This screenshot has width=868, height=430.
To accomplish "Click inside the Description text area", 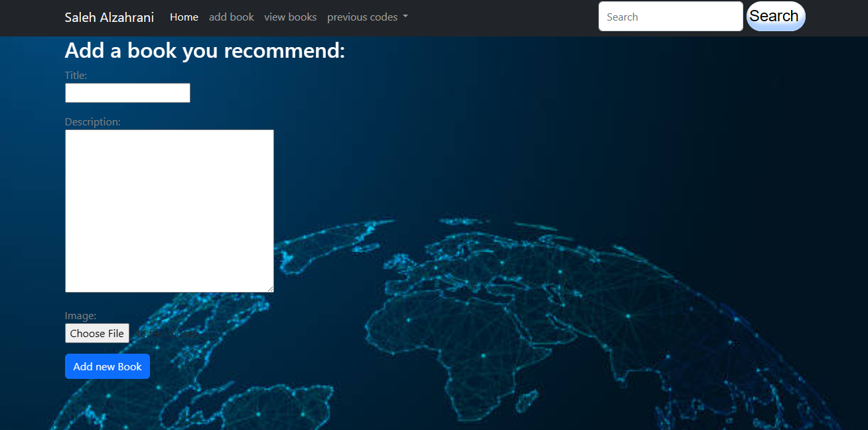I will tap(169, 210).
